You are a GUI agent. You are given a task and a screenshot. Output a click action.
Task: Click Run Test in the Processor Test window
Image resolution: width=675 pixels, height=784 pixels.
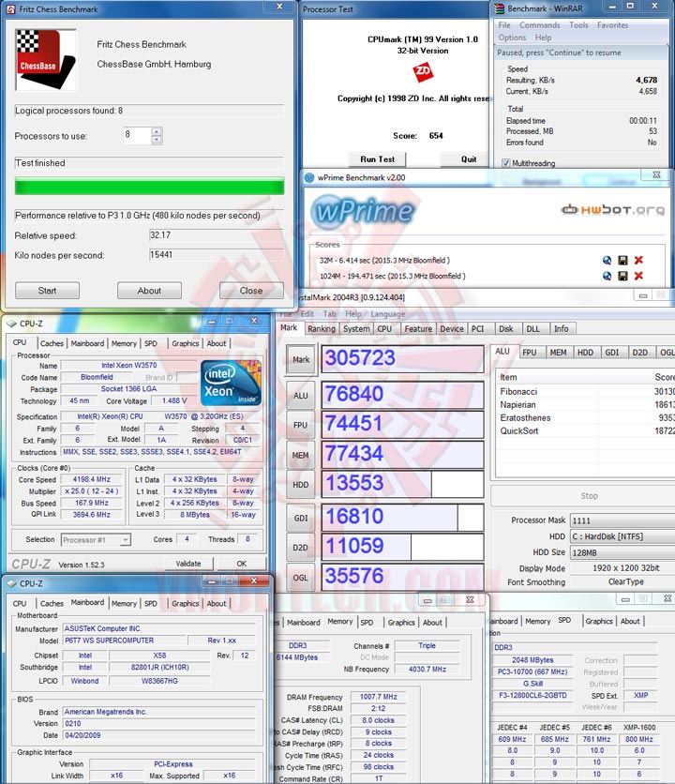point(378,159)
